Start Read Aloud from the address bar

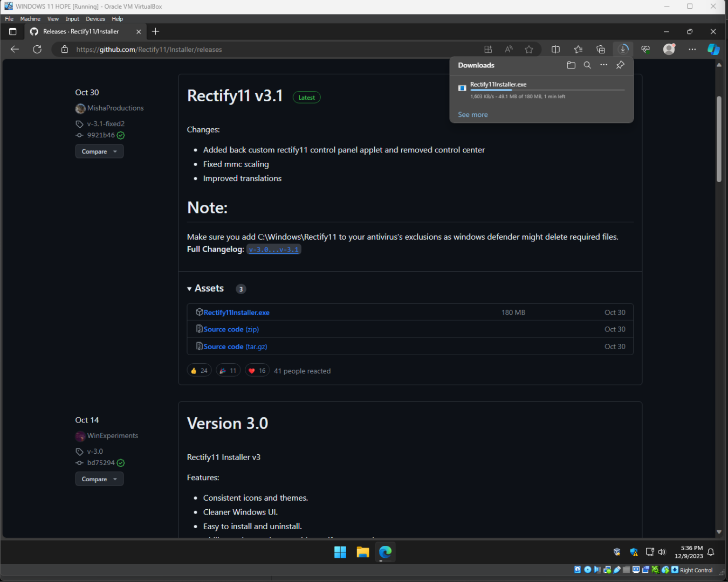[509, 49]
